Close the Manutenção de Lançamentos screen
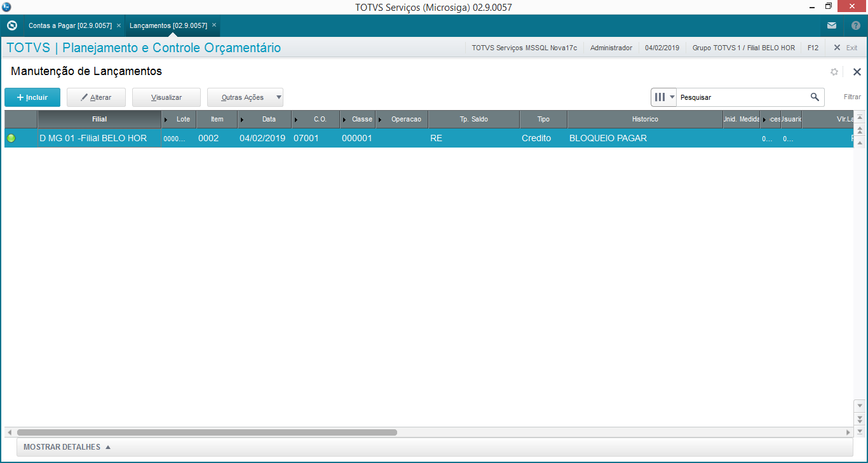This screenshot has height=463, width=868. tap(857, 72)
